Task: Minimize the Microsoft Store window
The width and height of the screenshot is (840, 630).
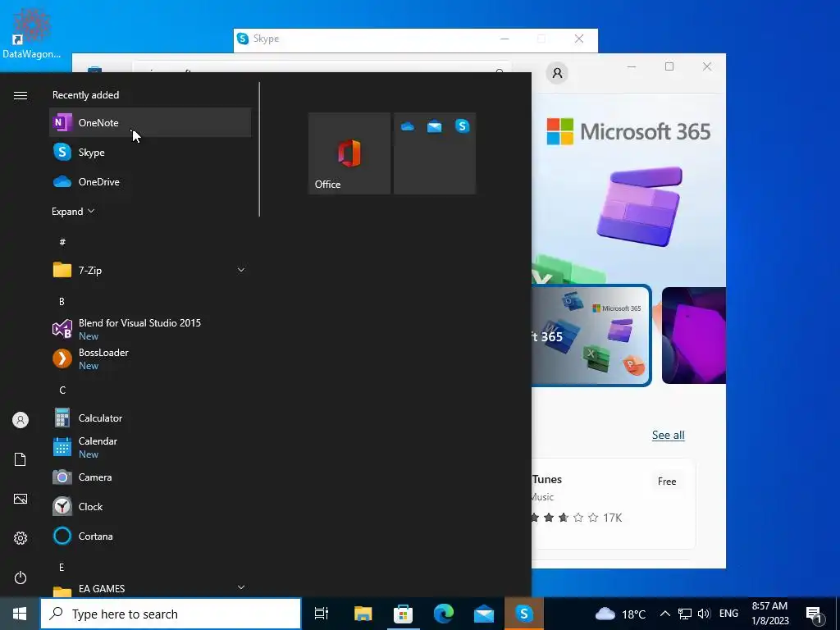Action: [x=632, y=66]
